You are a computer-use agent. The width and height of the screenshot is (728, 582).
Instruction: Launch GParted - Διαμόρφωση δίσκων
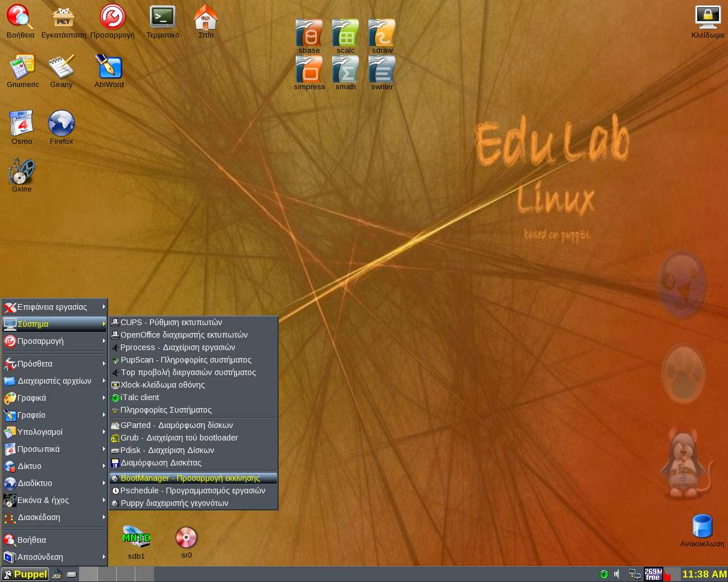[x=193, y=425]
